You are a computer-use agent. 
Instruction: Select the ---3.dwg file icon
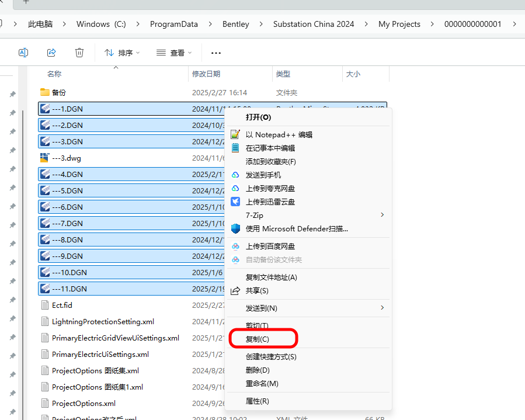45,158
